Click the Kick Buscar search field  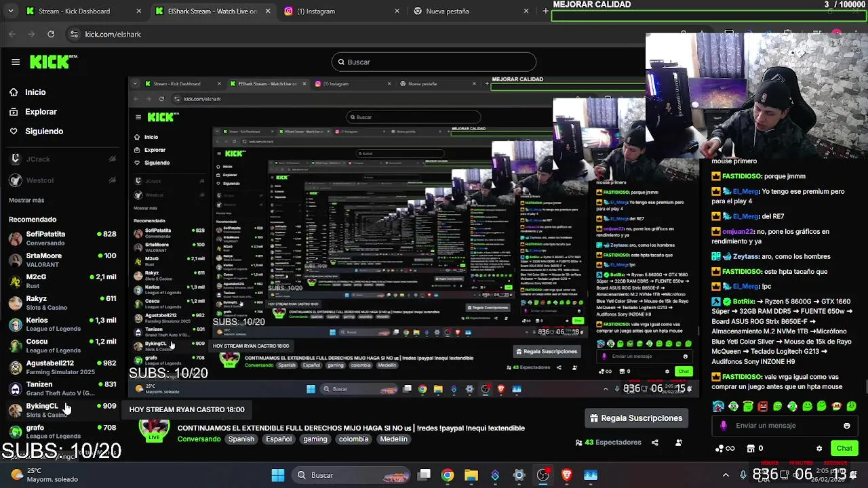click(x=434, y=62)
